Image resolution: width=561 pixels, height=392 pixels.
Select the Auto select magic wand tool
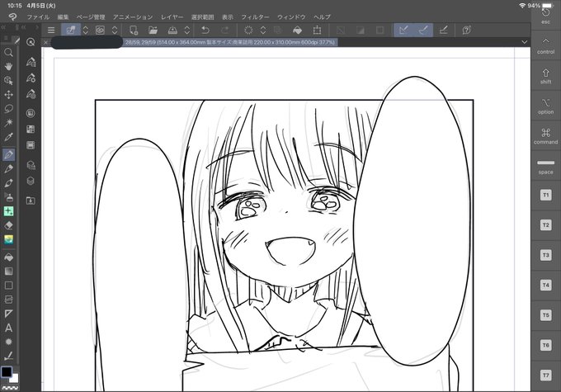tap(8, 123)
